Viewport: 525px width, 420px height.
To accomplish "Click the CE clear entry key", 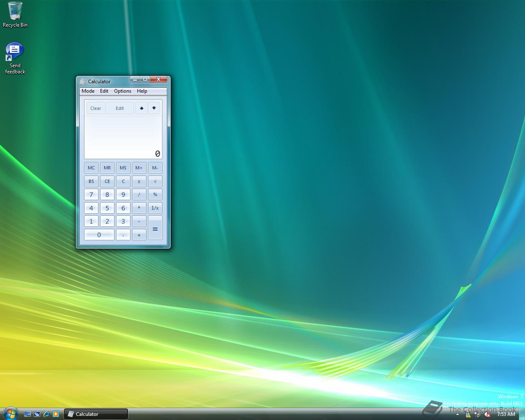I will [x=107, y=181].
